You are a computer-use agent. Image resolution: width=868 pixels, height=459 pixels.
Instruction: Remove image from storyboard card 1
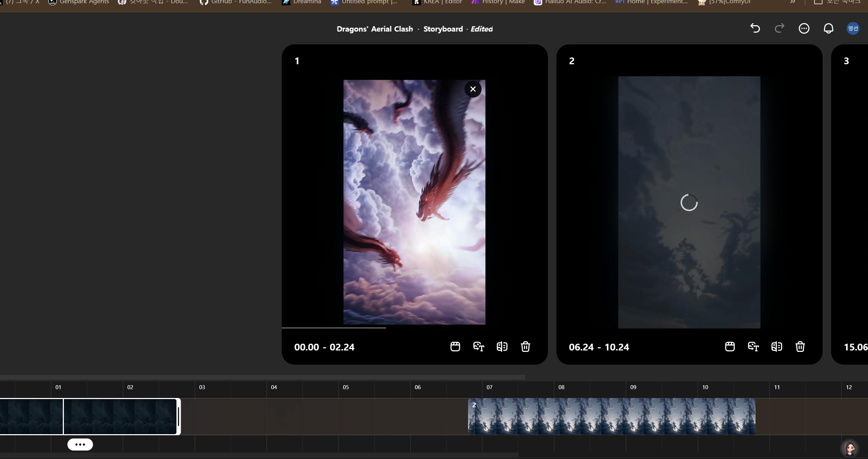pos(473,89)
